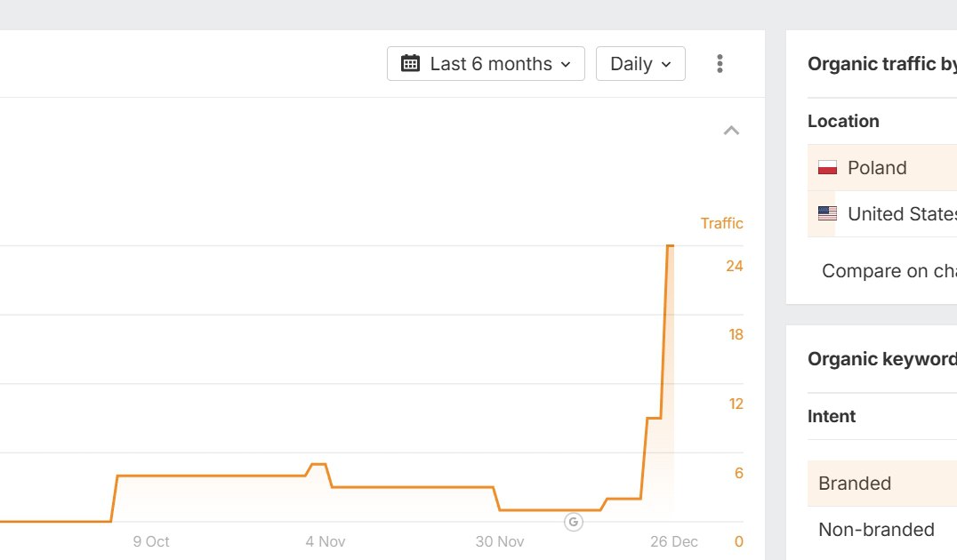Collapse the chart panel with the chevron
The height and width of the screenshot is (560, 957).
(731, 131)
